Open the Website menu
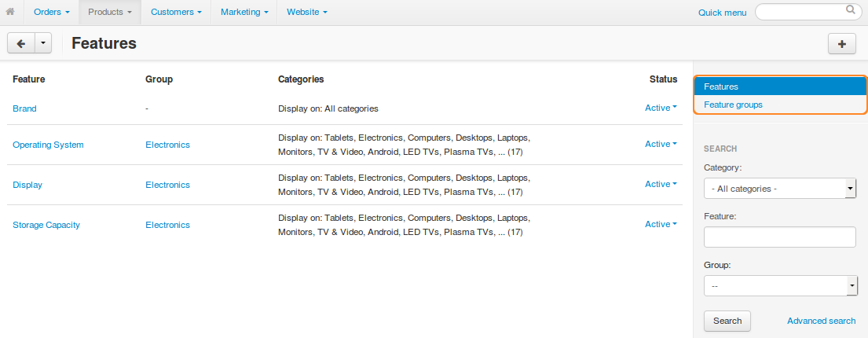 coord(306,12)
